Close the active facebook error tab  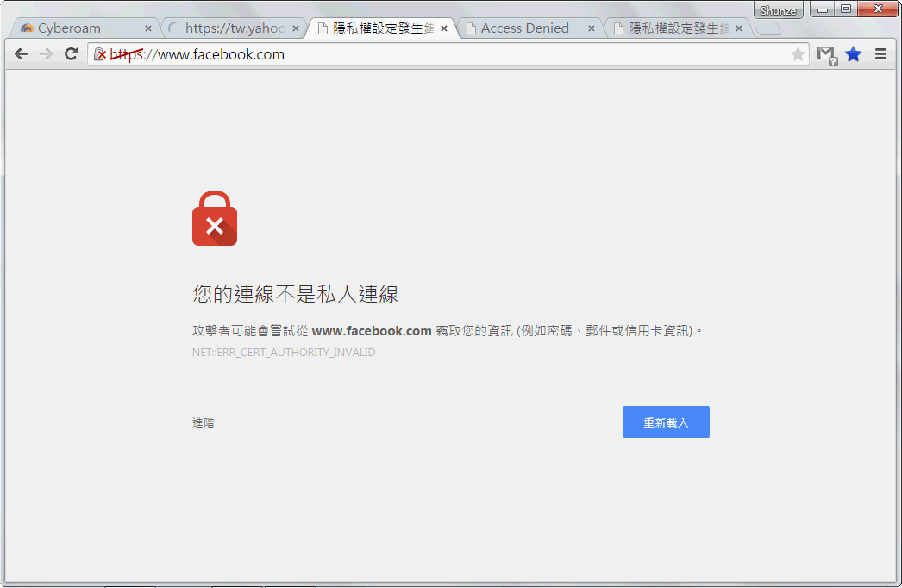click(443, 28)
